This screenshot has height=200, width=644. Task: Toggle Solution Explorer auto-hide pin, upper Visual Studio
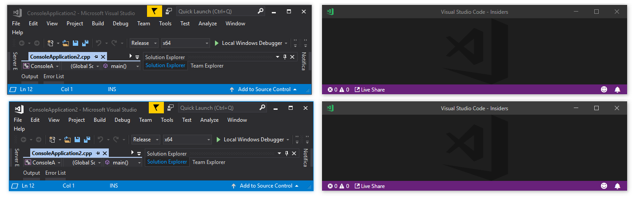pos(285,57)
